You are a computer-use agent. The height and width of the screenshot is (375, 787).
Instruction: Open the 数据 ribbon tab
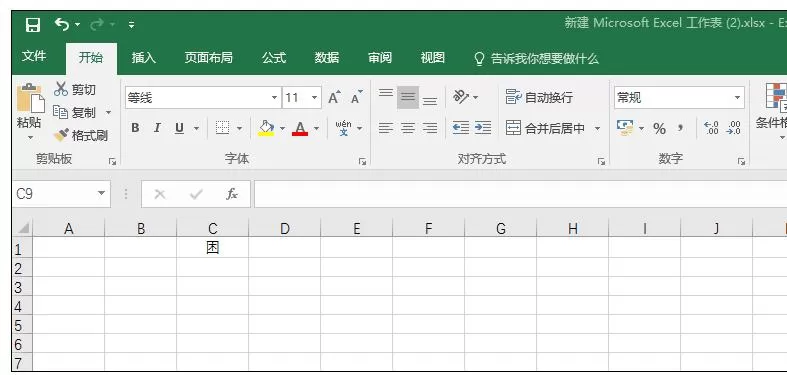pos(327,58)
